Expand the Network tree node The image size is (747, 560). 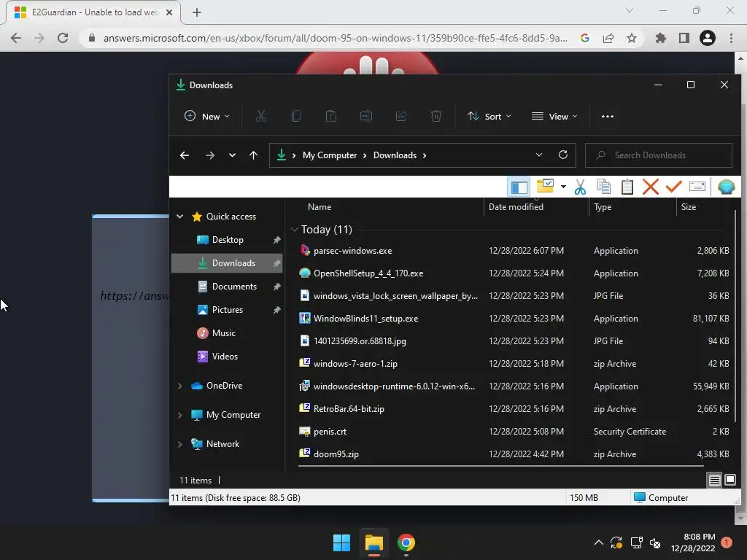179,444
